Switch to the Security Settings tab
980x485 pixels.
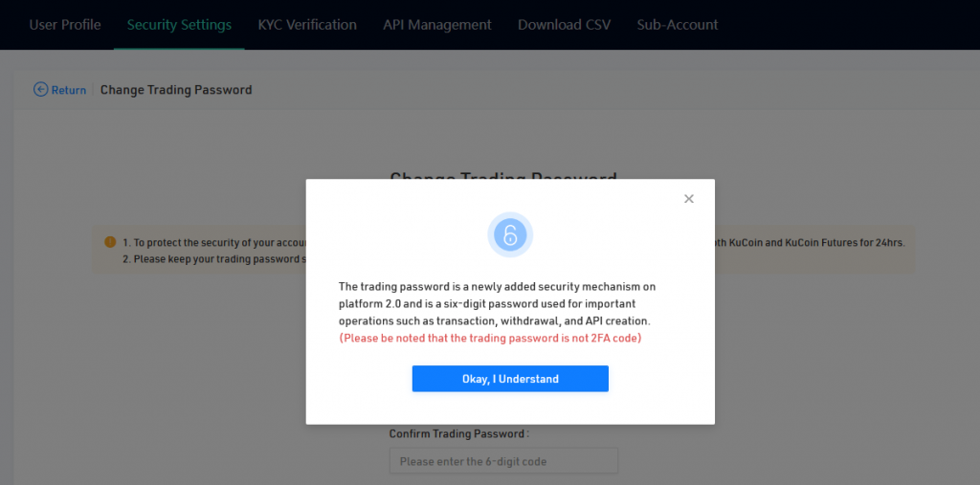coord(179,25)
